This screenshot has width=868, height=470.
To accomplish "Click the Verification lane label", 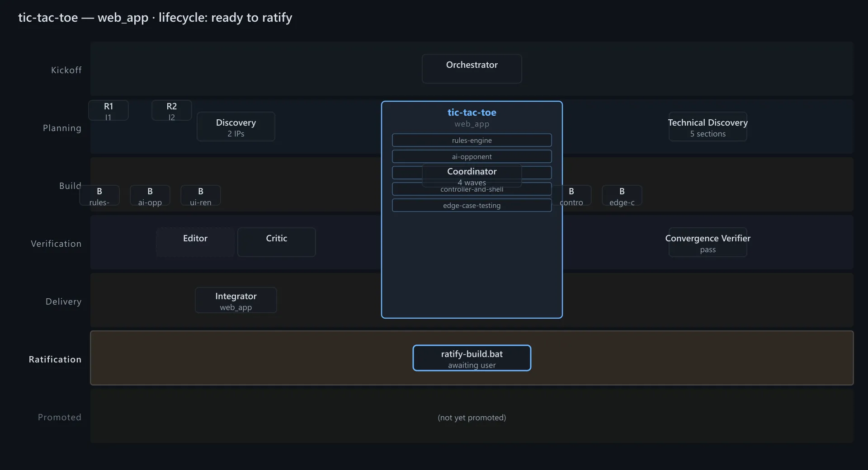I will 56,244.
